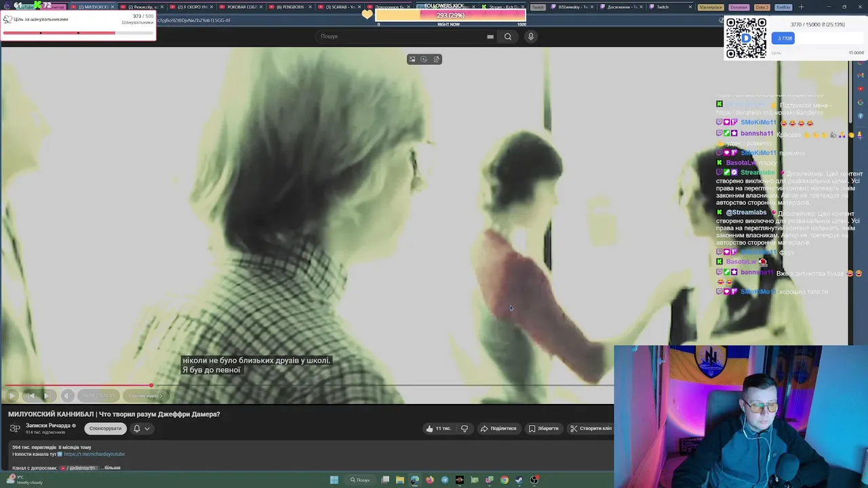Expand the notification bell dropdown chevron
Image resolution: width=868 pixels, height=488 pixels.
[147, 428]
